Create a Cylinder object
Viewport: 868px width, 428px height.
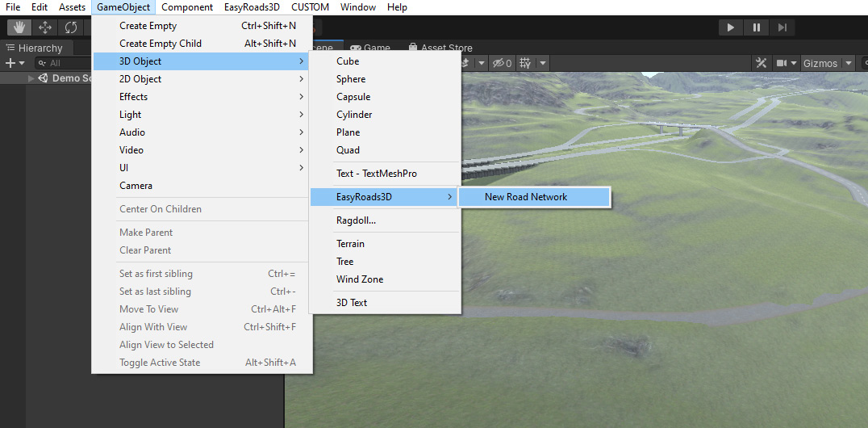pos(385,114)
